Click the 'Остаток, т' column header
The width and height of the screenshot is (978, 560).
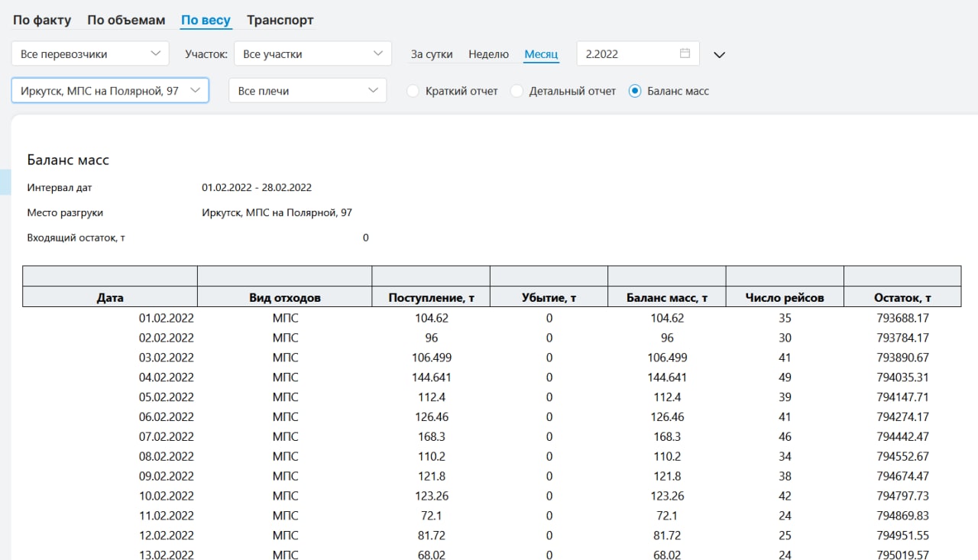click(902, 298)
